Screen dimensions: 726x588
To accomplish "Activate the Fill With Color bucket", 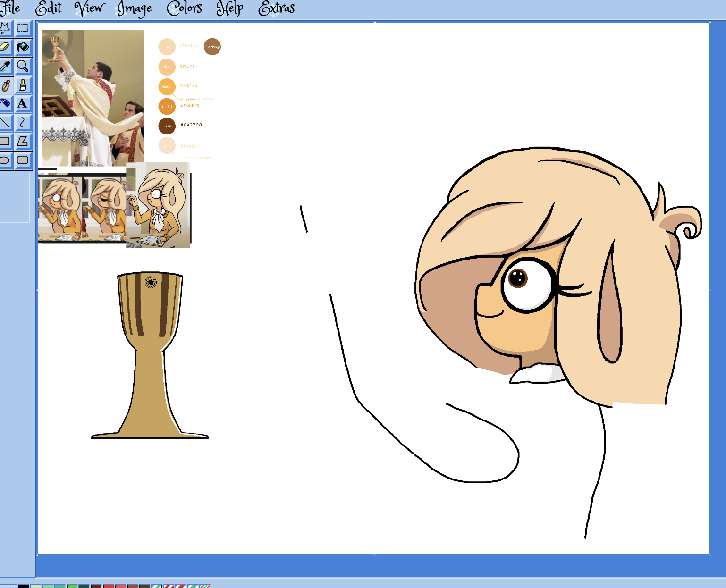I will point(23,47).
